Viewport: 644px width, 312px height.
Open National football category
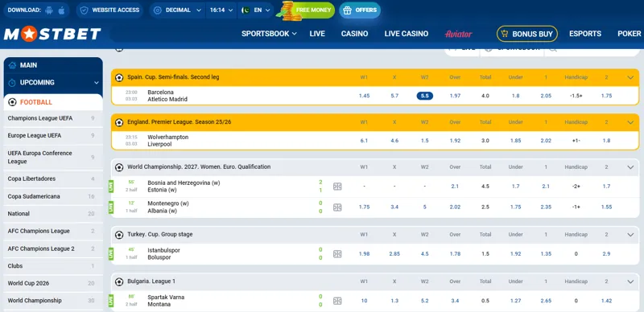click(x=53, y=214)
